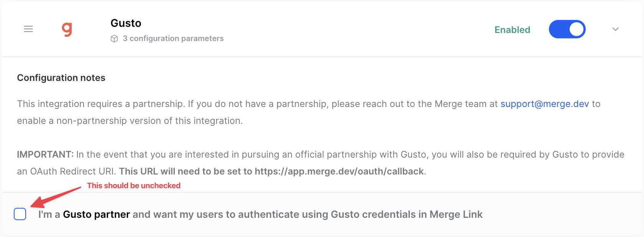
Task: Click the orange Gusto logo icon
Action: point(67,29)
